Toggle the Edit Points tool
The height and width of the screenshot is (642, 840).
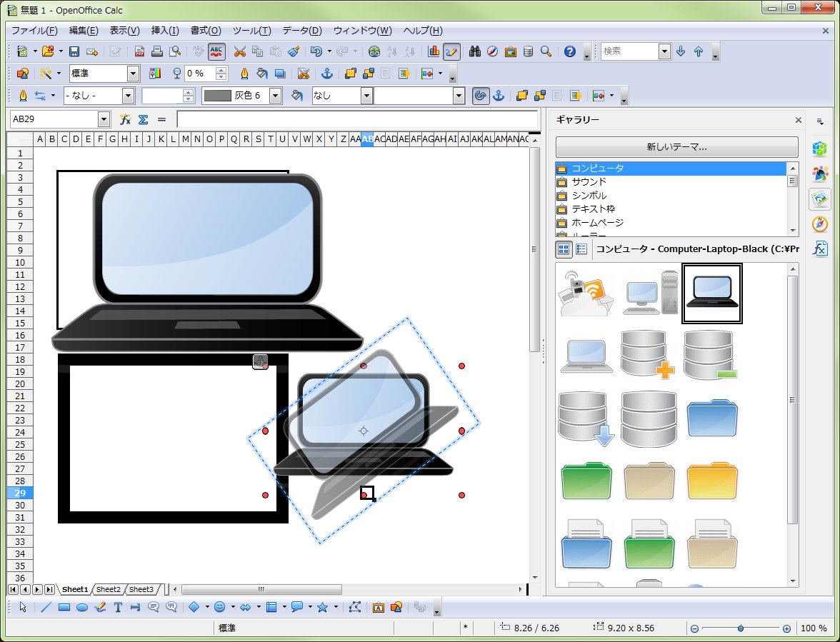point(354,607)
